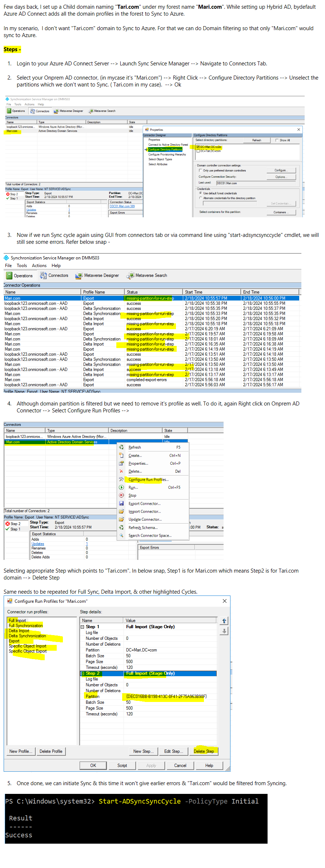Select Select Object Types in Connector Designer

[x=160, y=159]
